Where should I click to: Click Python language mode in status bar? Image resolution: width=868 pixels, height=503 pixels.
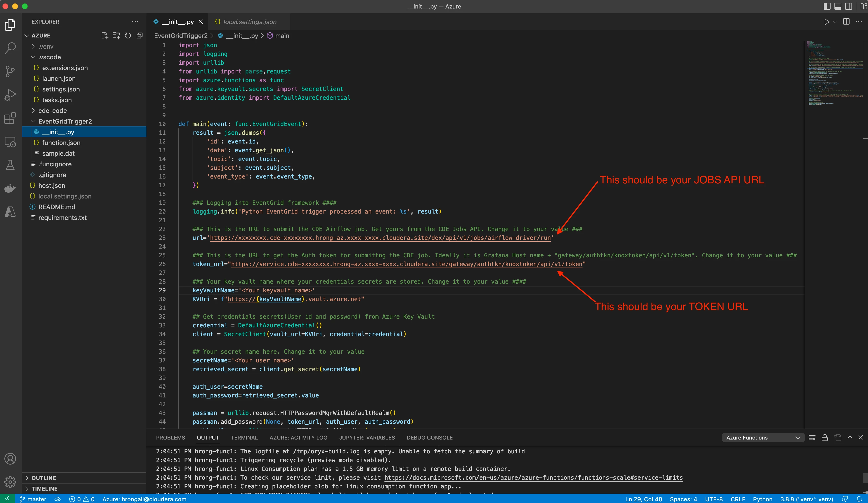pos(762,499)
